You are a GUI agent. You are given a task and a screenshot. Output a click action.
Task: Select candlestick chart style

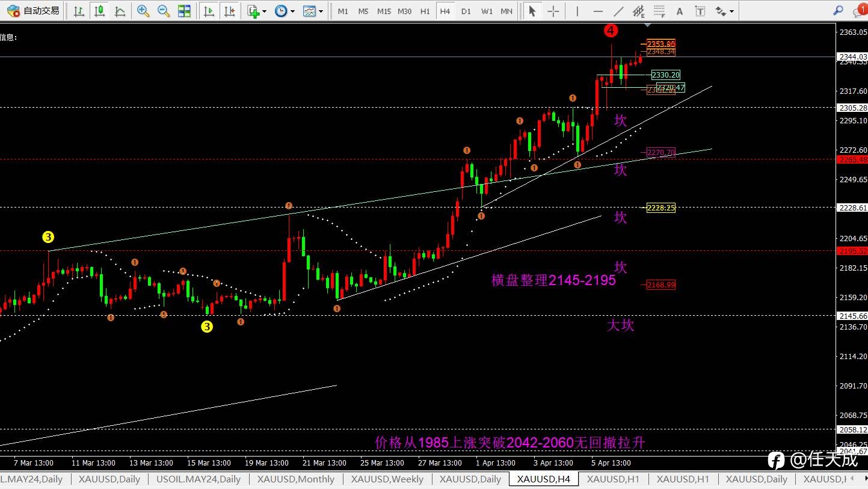(99, 11)
